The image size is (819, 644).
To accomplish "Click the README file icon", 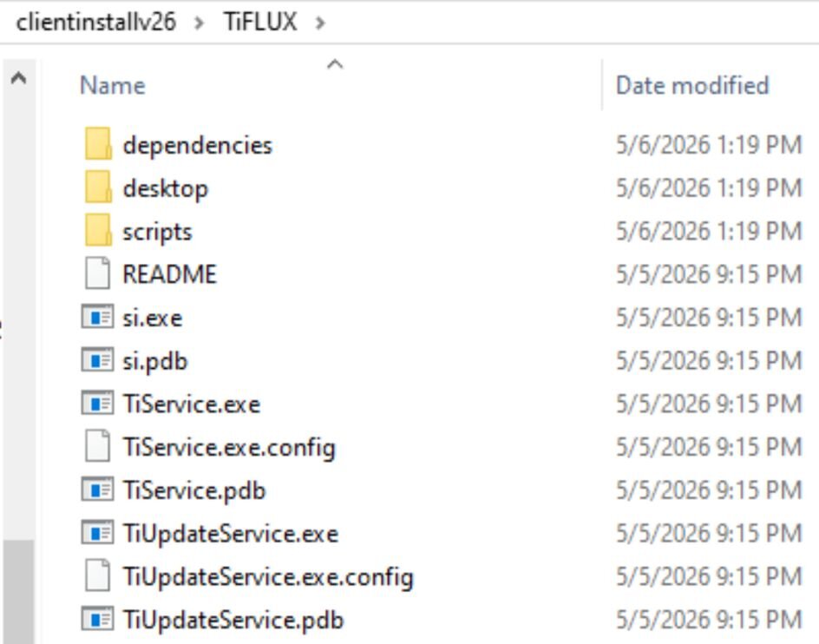I will 98,273.
